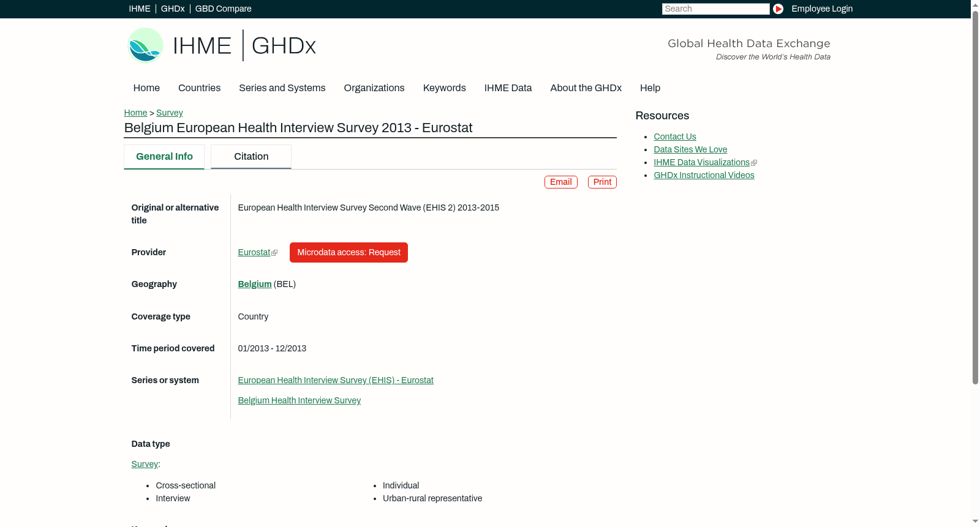Open Series and Systems menu
Image resolution: width=980 pixels, height=527 pixels.
pyautogui.click(x=282, y=88)
